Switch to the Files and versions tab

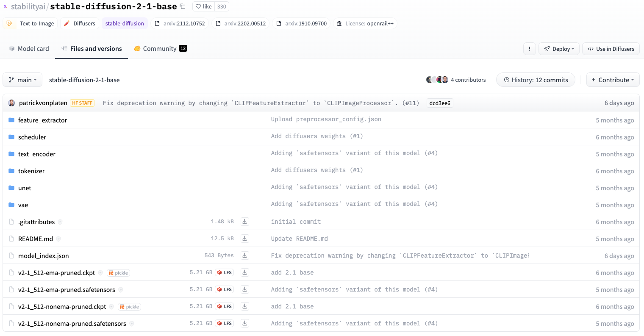tap(92, 49)
